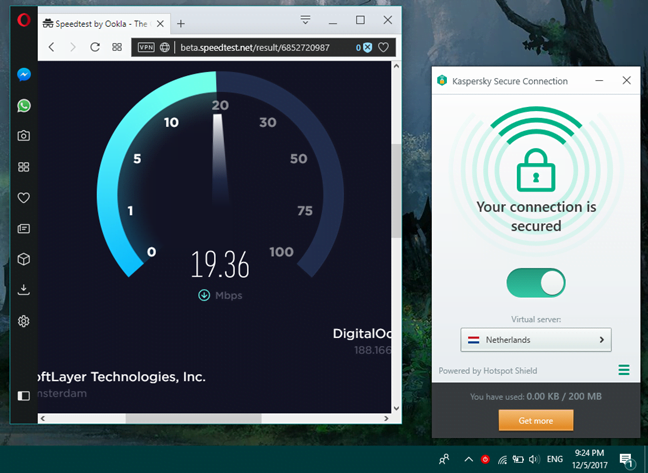
Task: Close Kaspersky Secure Connection window
Action: coord(627,80)
